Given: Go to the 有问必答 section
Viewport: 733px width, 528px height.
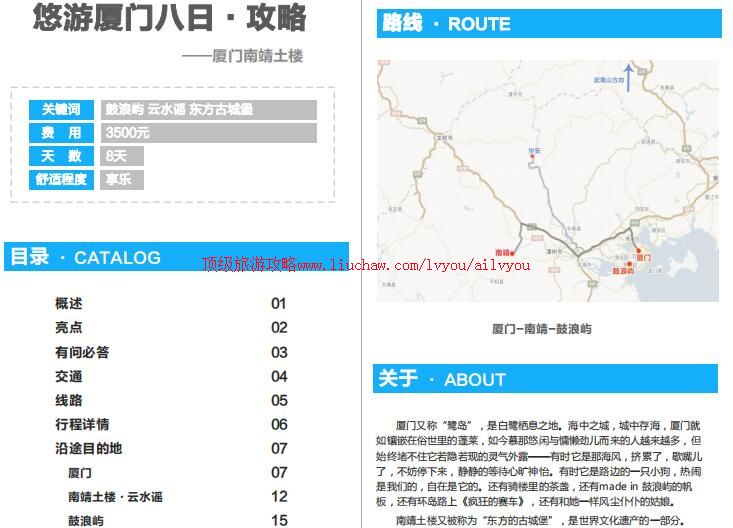Looking at the screenshot, I should point(82,352).
